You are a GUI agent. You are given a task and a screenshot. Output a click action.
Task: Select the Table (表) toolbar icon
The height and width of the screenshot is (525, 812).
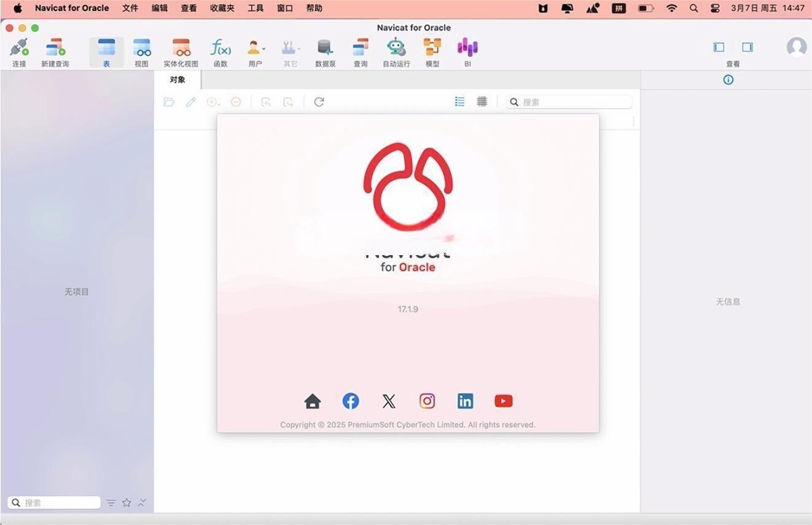pyautogui.click(x=106, y=52)
